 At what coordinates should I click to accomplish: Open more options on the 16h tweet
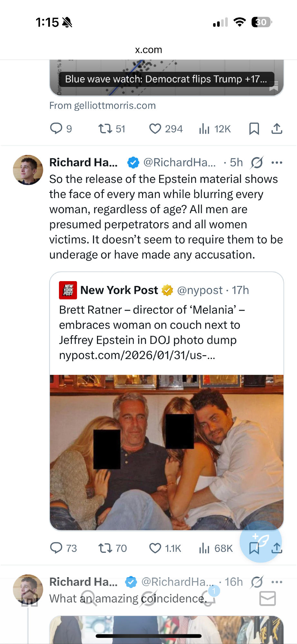coord(277,582)
